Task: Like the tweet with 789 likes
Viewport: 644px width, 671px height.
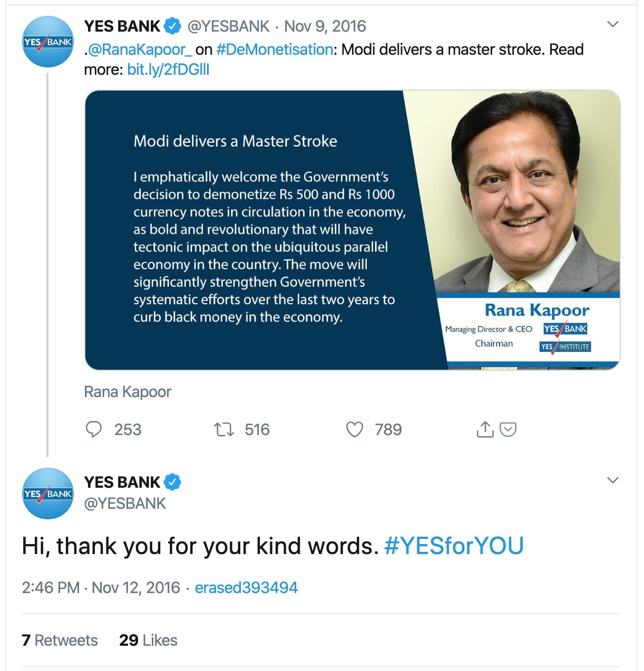Action: (x=355, y=430)
